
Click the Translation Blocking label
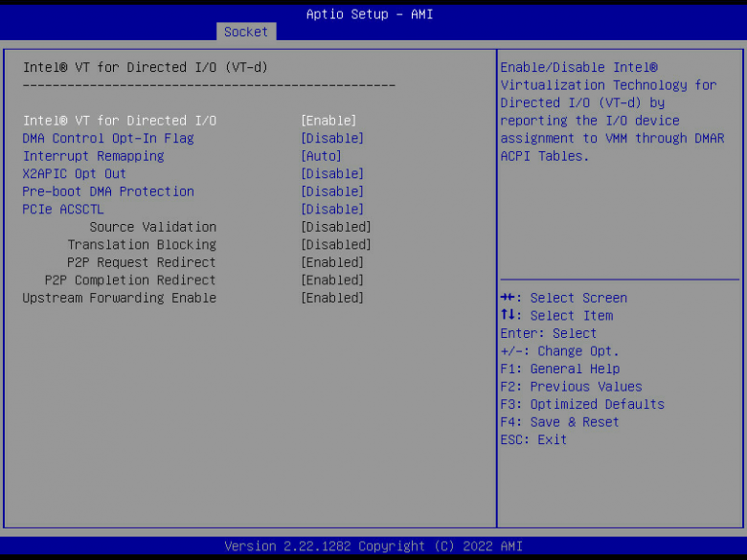(142, 245)
